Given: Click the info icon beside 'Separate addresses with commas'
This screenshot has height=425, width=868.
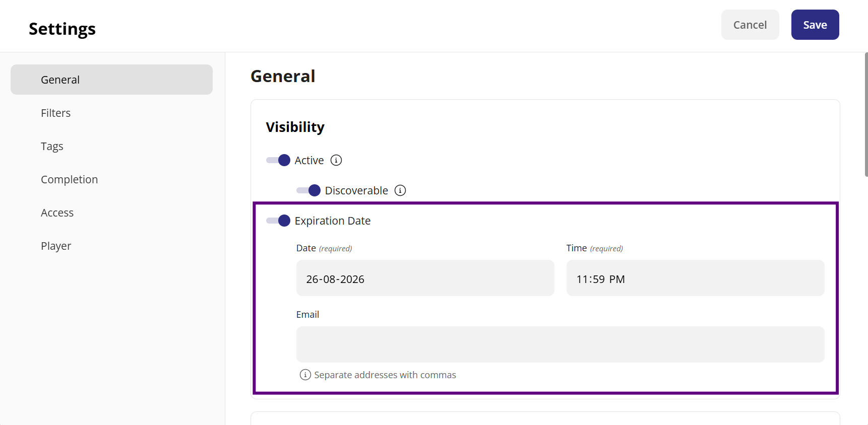Looking at the screenshot, I should [305, 375].
